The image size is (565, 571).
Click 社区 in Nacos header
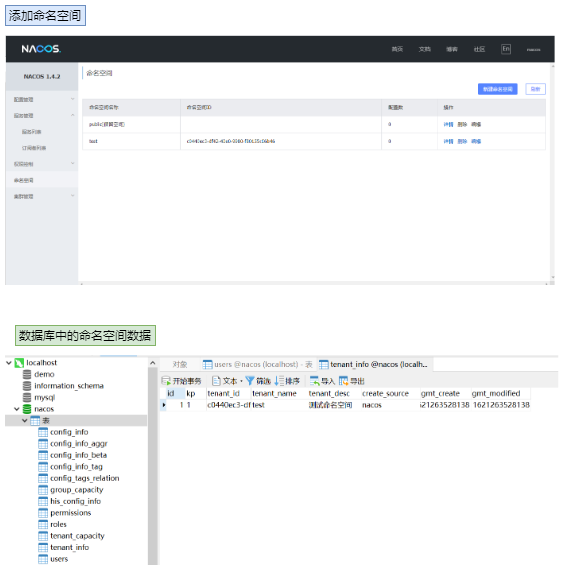(x=479, y=49)
